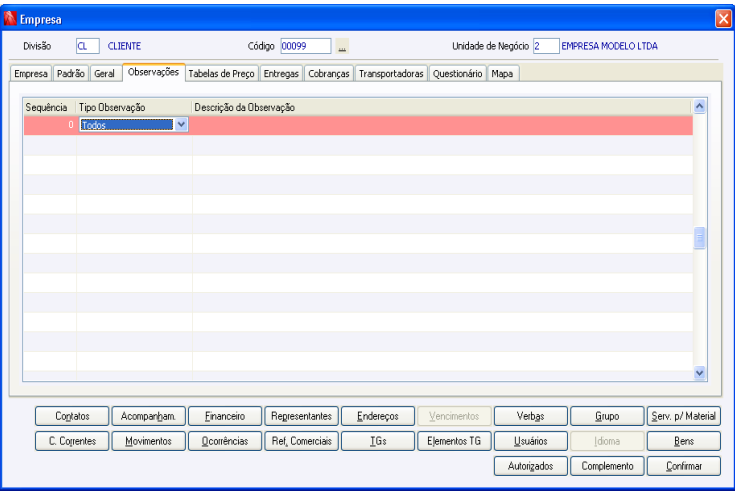Click the Código field showing 00099
Image resolution: width=735 pixels, height=494 pixels.
click(x=306, y=46)
